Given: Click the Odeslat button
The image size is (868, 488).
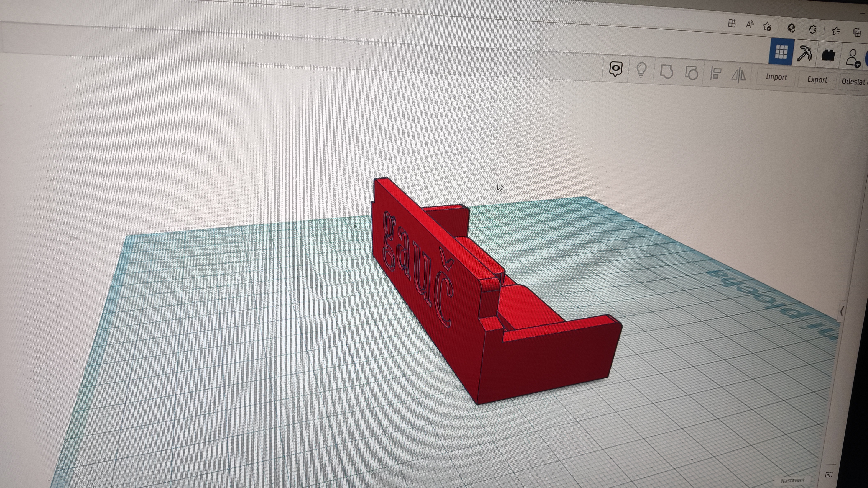Looking at the screenshot, I should [x=853, y=82].
